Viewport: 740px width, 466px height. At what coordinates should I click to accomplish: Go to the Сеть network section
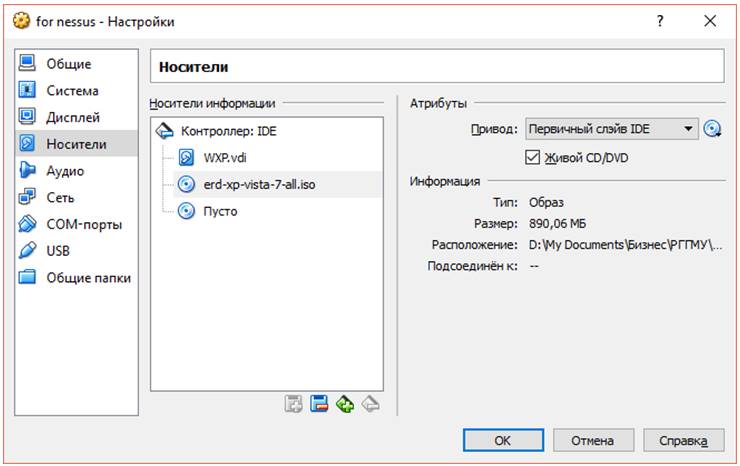pos(60,197)
